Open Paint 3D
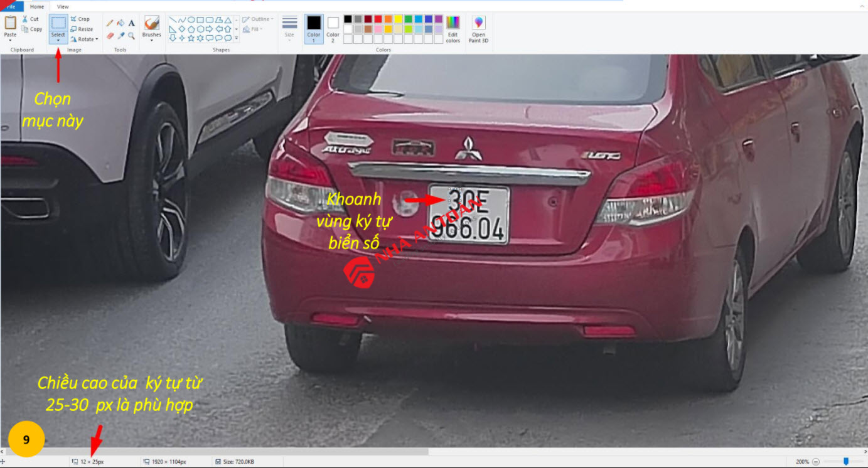The image size is (868, 468). click(x=478, y=29)
